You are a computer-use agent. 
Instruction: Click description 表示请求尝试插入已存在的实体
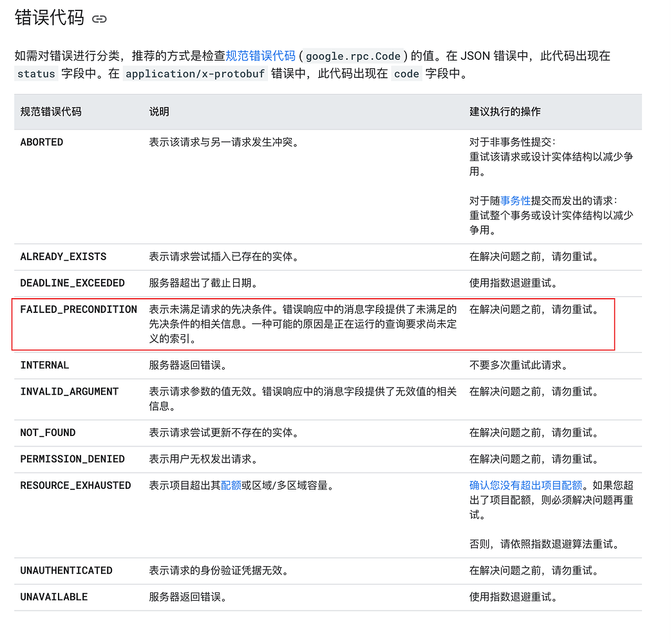[224, 257]
